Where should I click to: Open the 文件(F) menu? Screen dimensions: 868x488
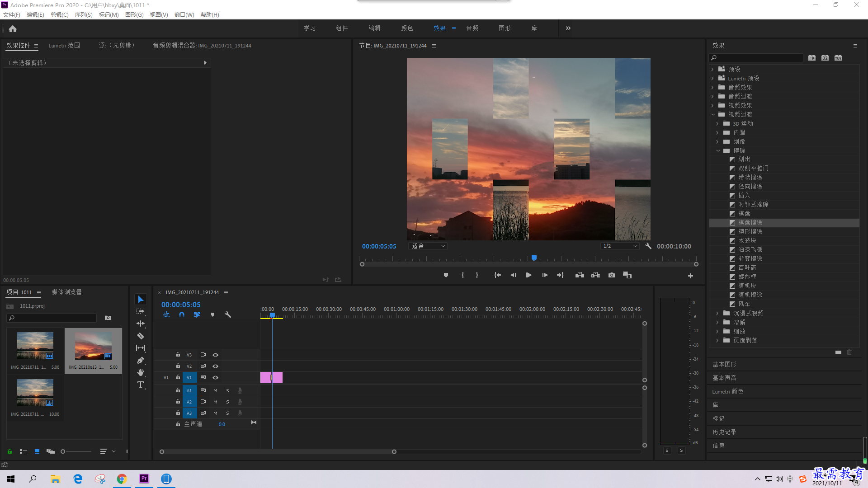click(x=12, y=15)
